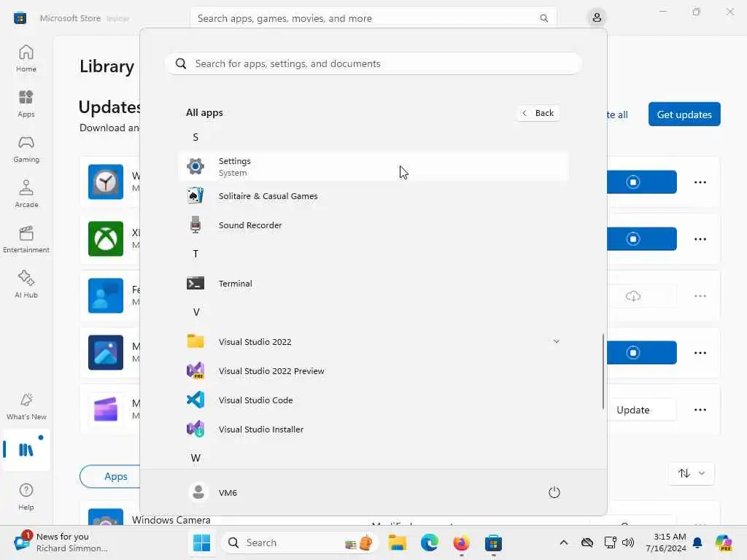Click Back in the All apps view

538,113
